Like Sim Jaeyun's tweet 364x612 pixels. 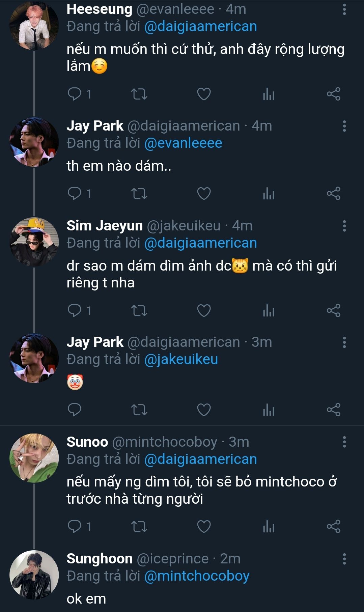tap(204, 310)
